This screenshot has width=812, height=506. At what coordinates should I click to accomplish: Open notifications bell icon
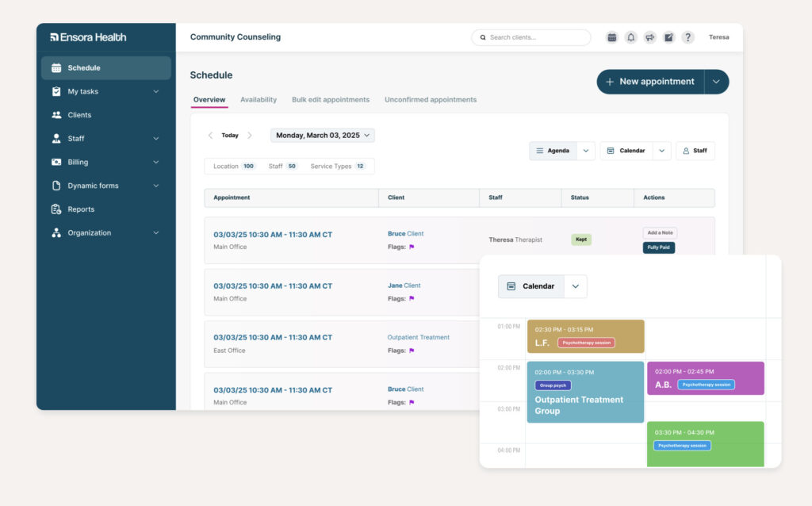pos(630,37)
